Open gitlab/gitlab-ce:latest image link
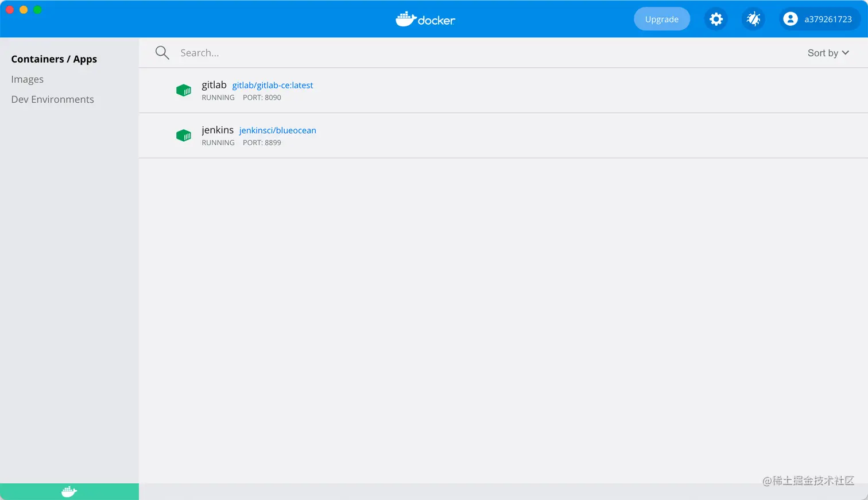Image resolution: width=868 pixels, height=500 pixels. 273,85
